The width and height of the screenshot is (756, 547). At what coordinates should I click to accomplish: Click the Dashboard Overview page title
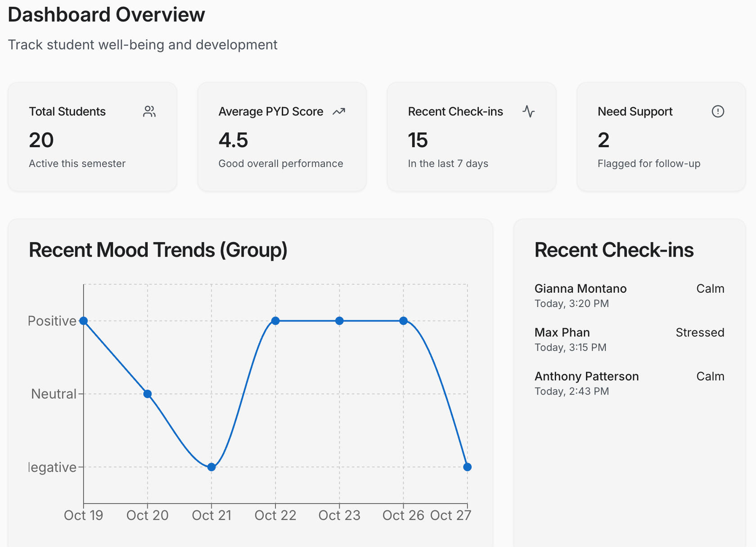point(107,15)
